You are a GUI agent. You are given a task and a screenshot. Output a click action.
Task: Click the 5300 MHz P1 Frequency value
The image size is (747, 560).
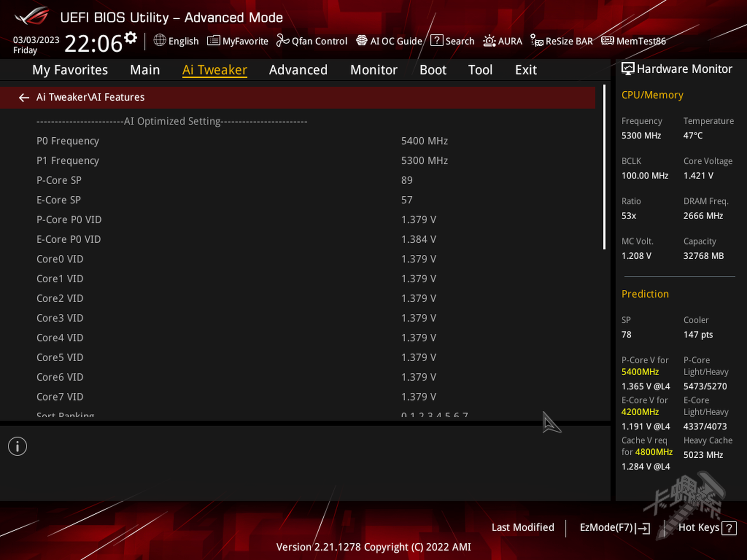click(424, 161)
